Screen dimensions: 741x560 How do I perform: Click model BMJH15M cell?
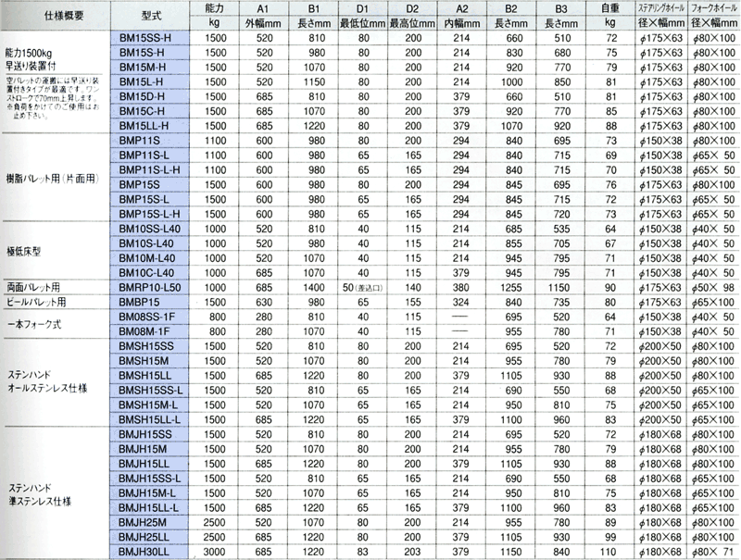tap(150, 449)
